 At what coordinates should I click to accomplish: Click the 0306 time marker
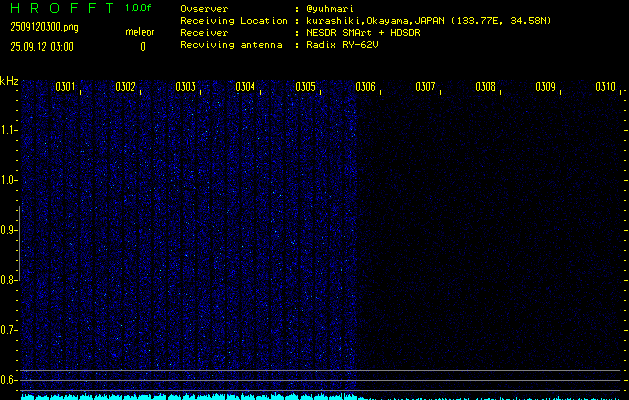[x=365, y=87]
